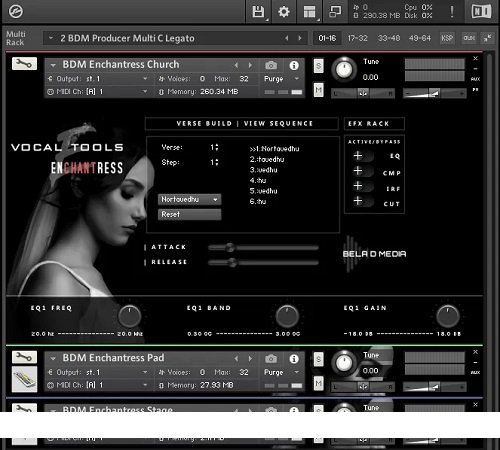Image resolution: width=500 pixels, height=450 pixels.
Task: Show info for BDM Enchantress Church
Action: tap(294, 65)
